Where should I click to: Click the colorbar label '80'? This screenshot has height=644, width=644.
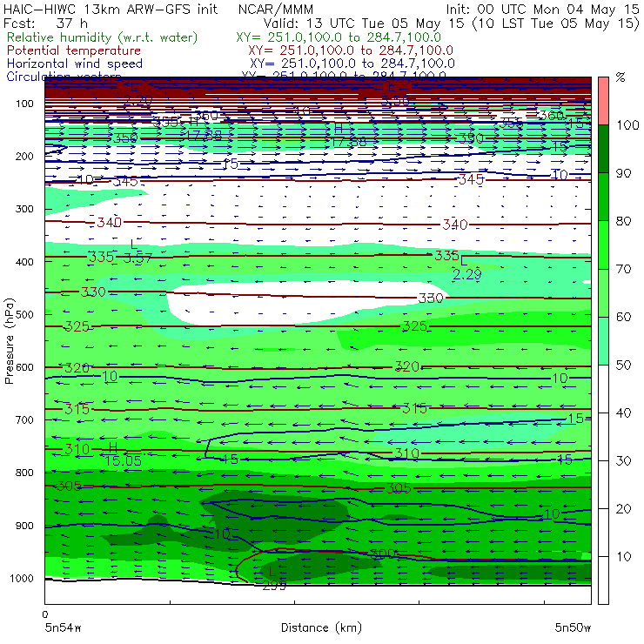click(623, 221)
